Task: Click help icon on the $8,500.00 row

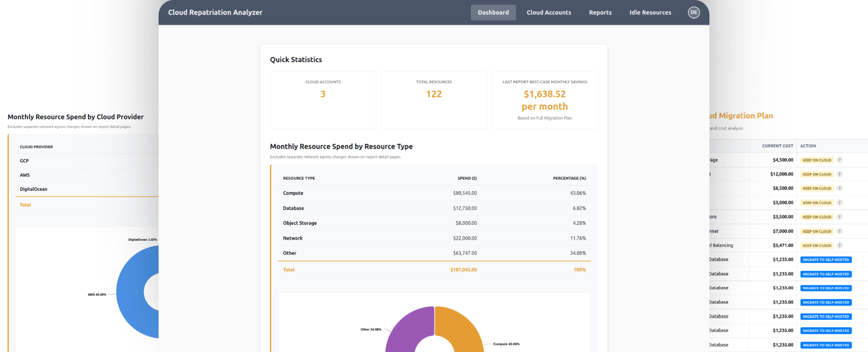Action: [840, 189]
